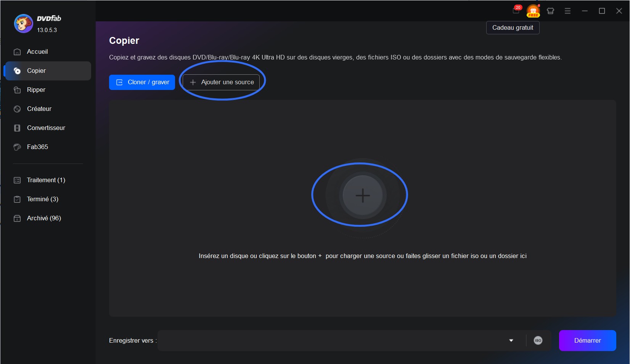Click the Accueil home icon
This screenshot has height=364, width=630.
tap(17, 52)
